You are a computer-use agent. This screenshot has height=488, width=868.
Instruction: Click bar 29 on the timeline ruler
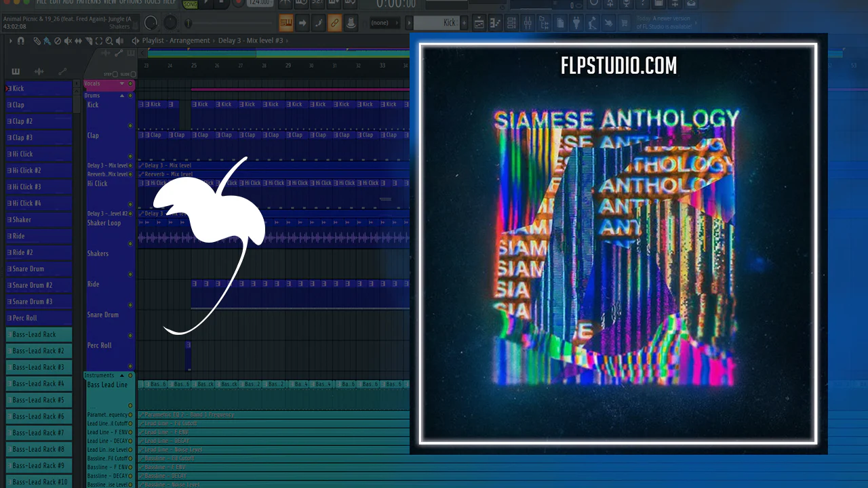click(x=288, y=66)
